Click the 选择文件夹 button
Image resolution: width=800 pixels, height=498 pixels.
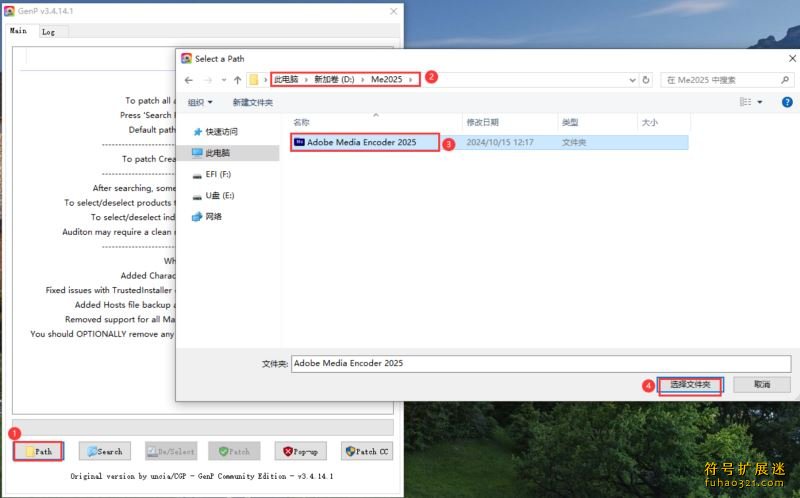pyautogui.click(x=690, y=384)
